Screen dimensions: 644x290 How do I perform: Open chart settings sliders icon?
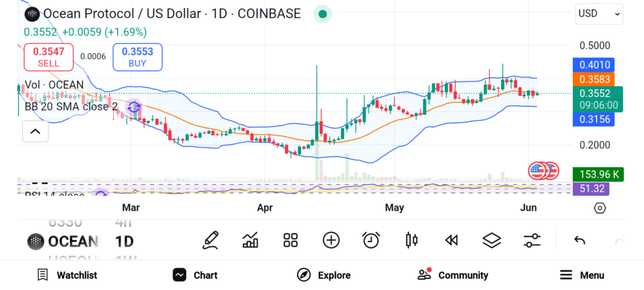[532, 240]
